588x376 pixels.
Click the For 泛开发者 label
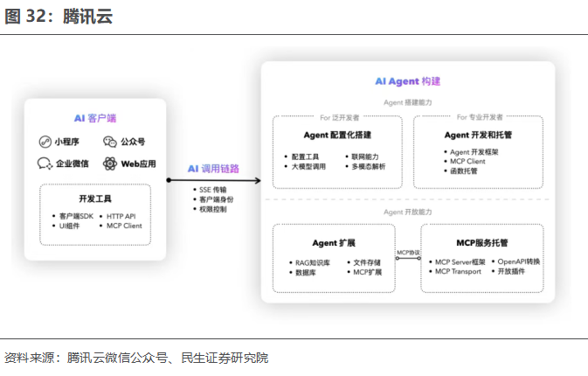pyautogui.click(x=339, y=118)
